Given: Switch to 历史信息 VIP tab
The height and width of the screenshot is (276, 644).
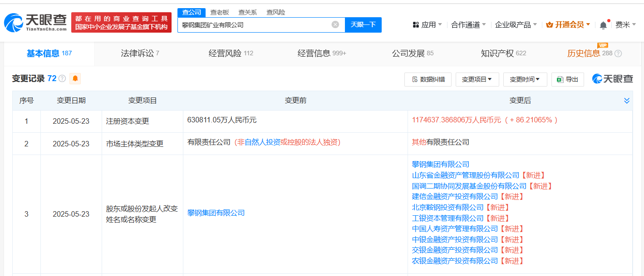Looking at the screenshot, I should point(590,53).
